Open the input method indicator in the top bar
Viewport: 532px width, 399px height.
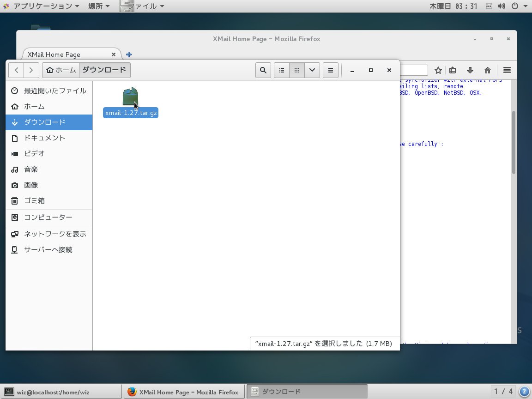click(x=489, y=6)
